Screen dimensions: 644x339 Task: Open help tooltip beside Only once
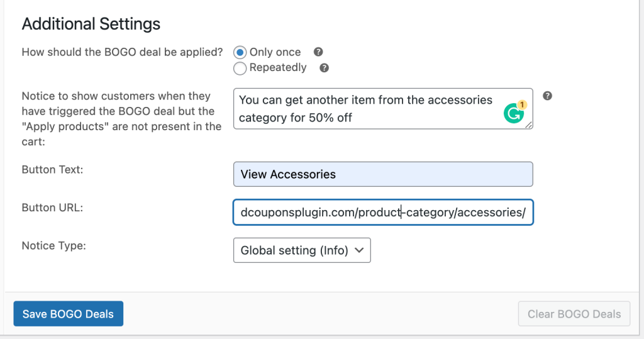(x=318, y=52)
